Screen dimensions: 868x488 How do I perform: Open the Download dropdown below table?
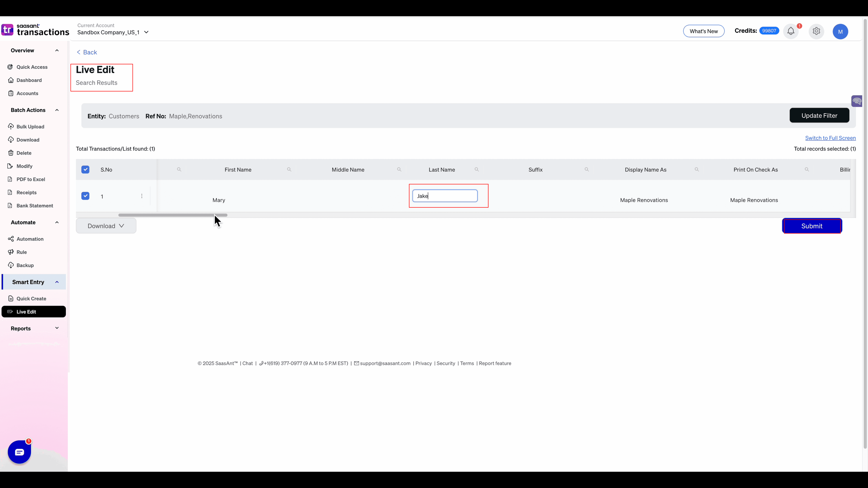click(106, 226)
